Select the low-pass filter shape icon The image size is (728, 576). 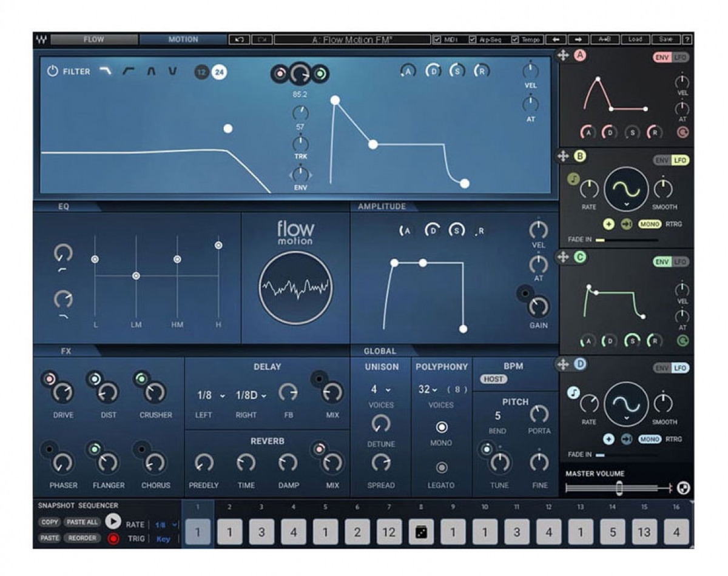[105, 71]
